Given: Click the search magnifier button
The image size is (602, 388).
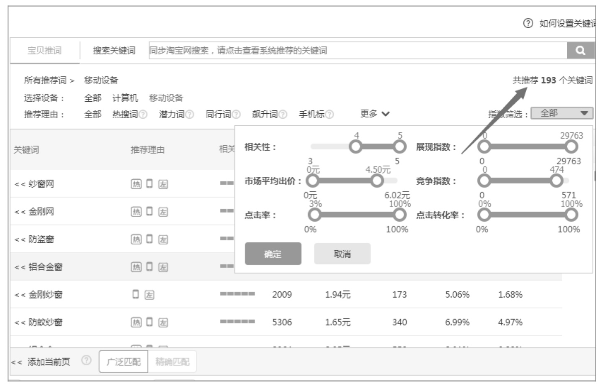Looking at the screenshot, I should tap(580, 50).
